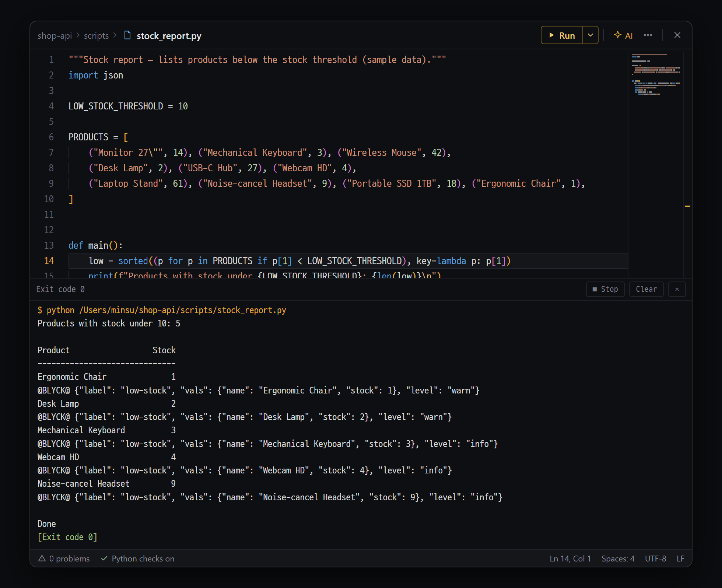Run the stock_report.py script
Viewport: 722px width, 588px height.
point(562,35)
